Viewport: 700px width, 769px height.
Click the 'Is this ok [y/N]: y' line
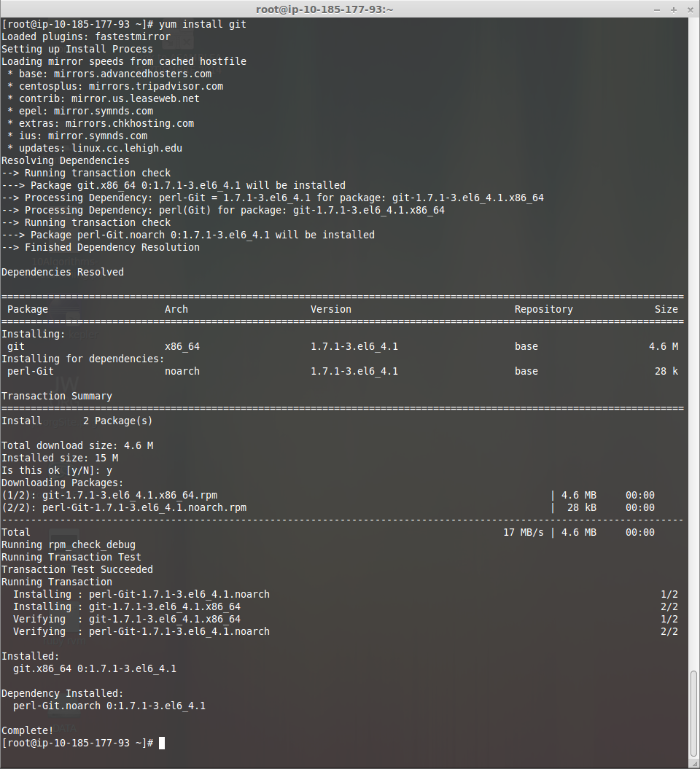[57, 470]
